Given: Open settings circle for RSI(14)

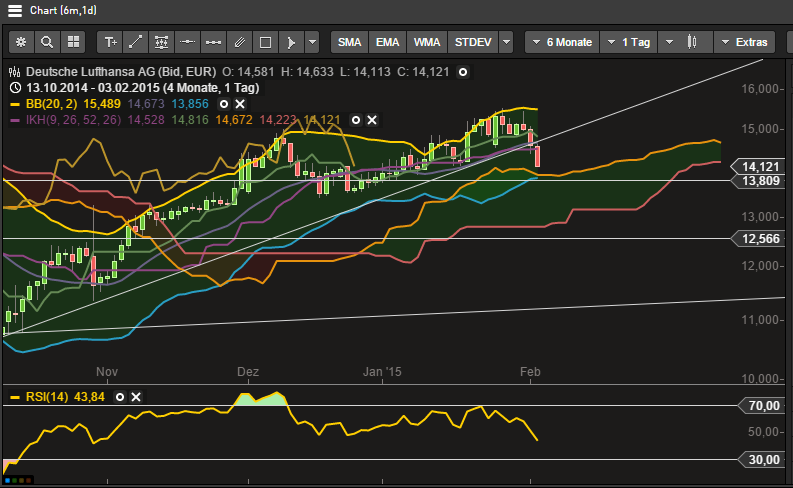Looking at the screenshot, I should (120, 397).
